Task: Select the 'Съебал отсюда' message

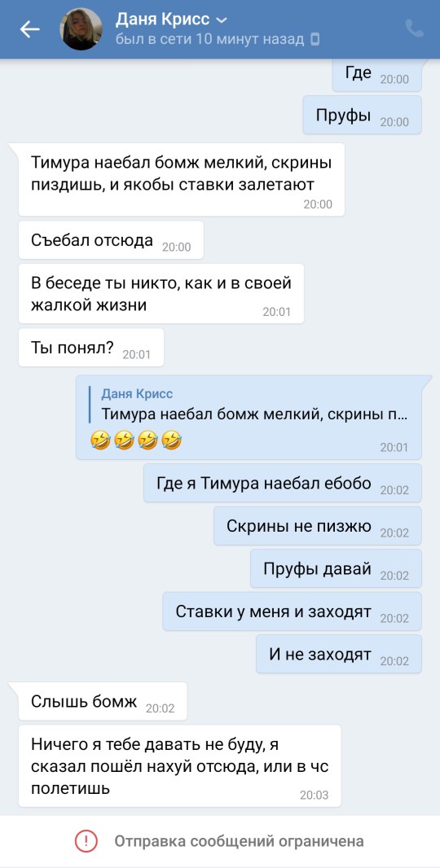Action: point(111,240)
